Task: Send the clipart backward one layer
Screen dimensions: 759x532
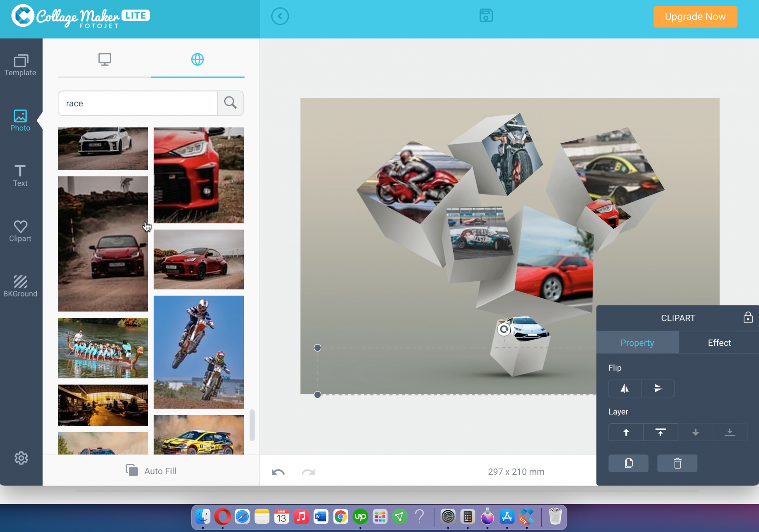Action: pyautogui.click(x=695, y=432)
